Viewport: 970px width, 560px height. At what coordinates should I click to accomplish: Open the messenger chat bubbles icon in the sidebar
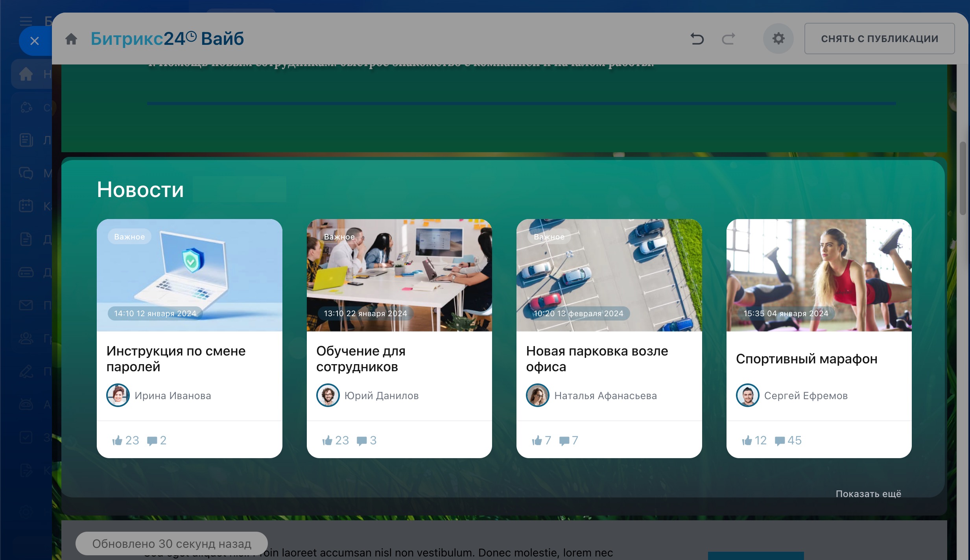point(26,173)
